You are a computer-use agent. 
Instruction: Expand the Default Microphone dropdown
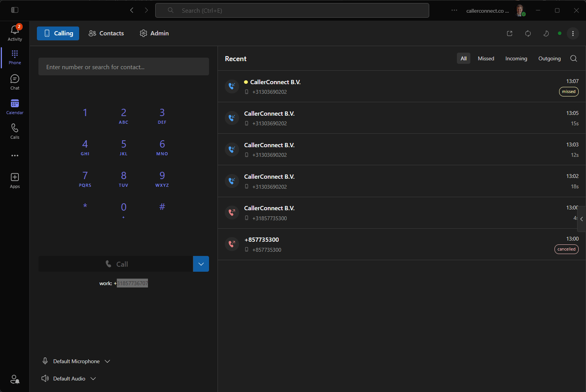108,361
